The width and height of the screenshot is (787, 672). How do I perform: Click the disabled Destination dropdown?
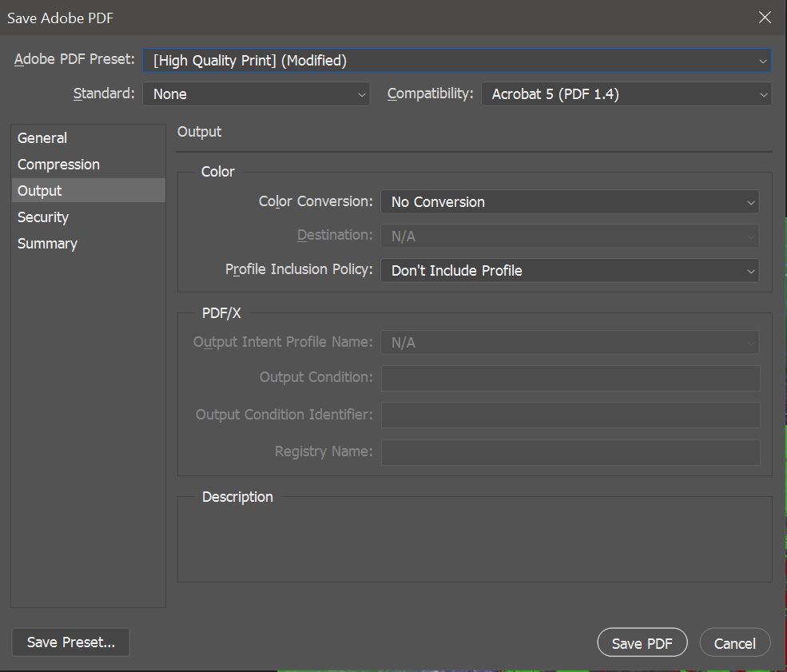[x=570, y=236]
